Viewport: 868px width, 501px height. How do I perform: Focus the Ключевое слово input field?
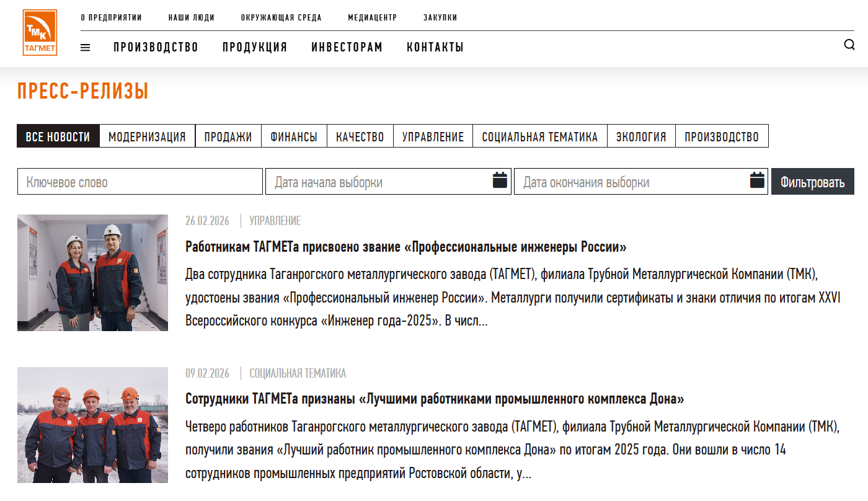[x=140, y=182]
